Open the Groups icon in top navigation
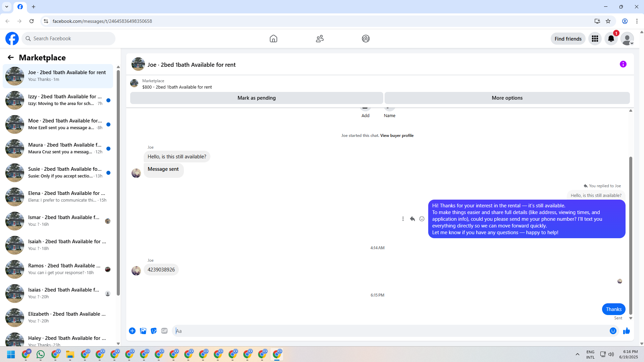The width and height of the screenshot is (644, 362). [x=366, y=39]
